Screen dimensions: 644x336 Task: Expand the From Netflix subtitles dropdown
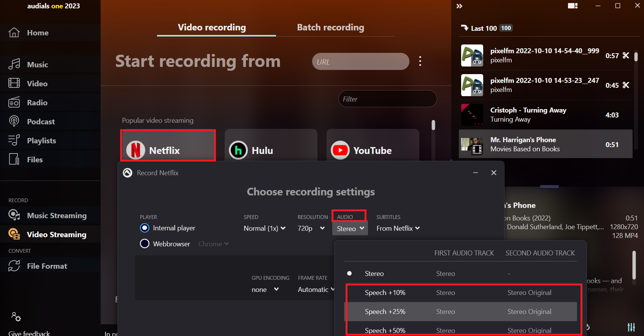coord(398,228)
